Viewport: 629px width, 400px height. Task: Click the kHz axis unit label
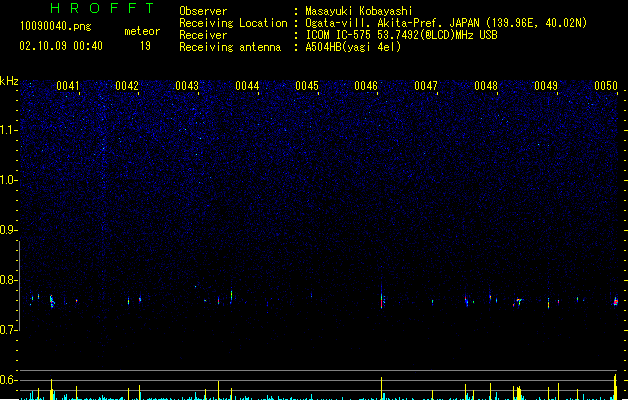(9, 81)
